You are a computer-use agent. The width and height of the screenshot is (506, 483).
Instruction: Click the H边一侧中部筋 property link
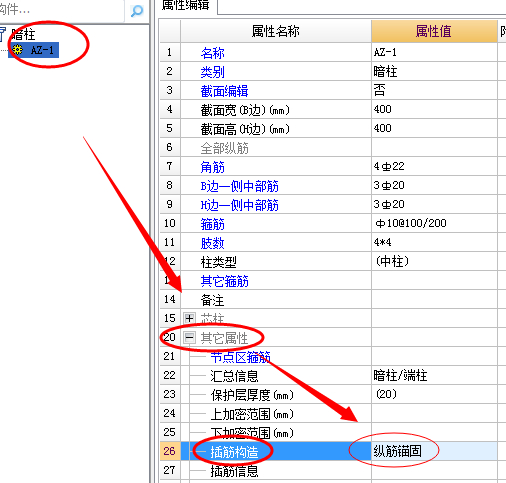tap(239, 205)
